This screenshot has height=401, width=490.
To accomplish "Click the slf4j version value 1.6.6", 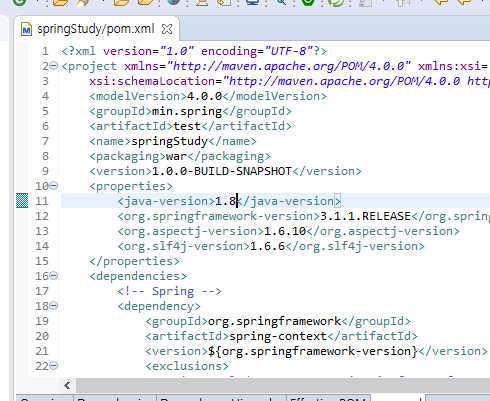I will 267,246.
